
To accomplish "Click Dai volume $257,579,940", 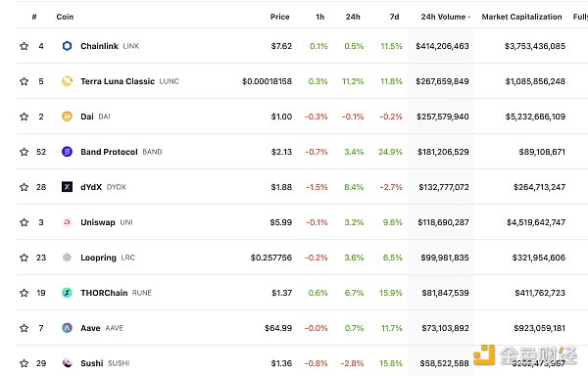I will 443,117.
